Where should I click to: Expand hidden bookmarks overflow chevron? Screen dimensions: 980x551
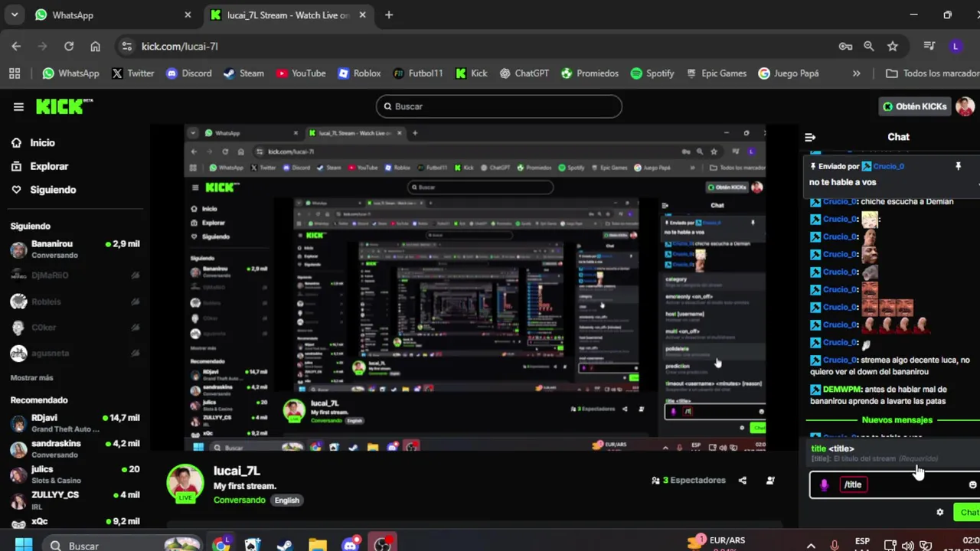[x=856, y=73]
